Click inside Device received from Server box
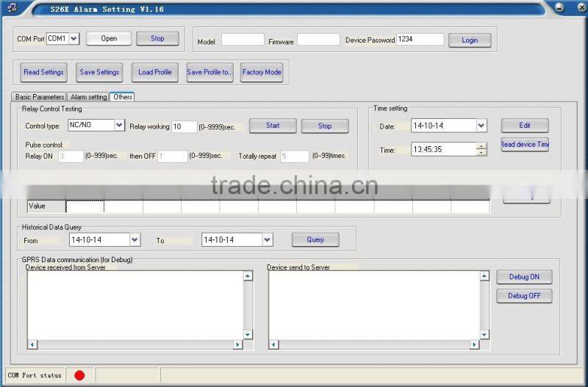The width and height of the screenshot is (588, 387). pyautogui.click(x=135, y=305)
